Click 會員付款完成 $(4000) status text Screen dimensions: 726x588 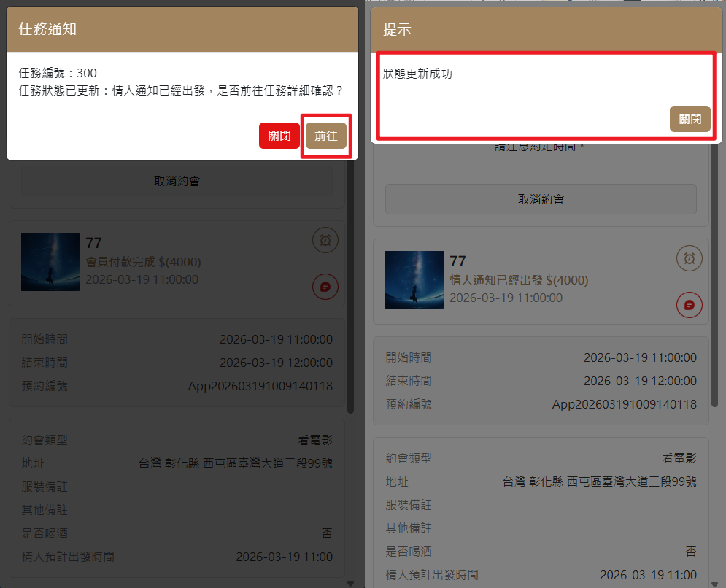[143, 262]
